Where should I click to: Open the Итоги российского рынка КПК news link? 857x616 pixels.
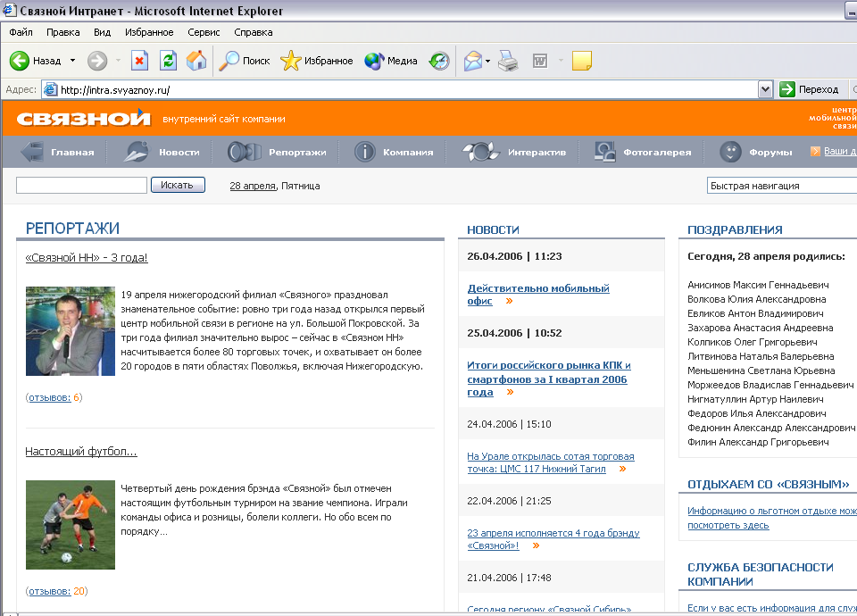coord(549,379)
